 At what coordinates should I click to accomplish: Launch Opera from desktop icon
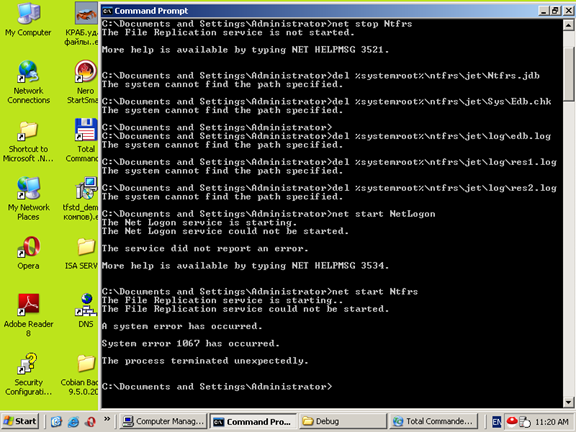click(x=28, y=253)
